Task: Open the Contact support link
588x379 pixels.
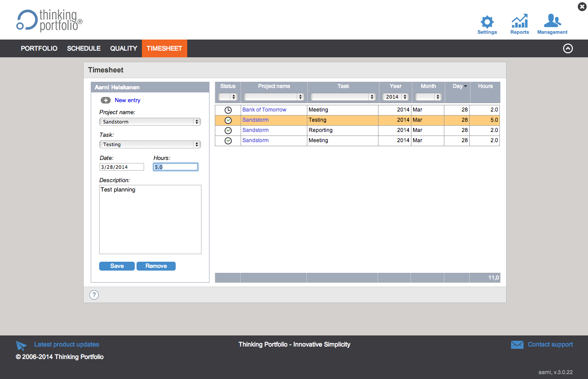Action: point(550,344)
